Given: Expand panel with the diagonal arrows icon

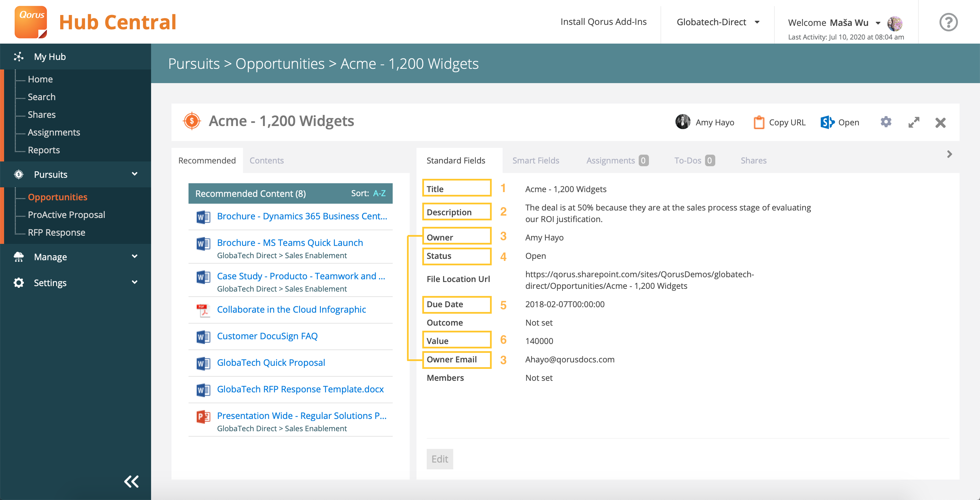Looking at the screenshot, I should (x=914, y=122).
